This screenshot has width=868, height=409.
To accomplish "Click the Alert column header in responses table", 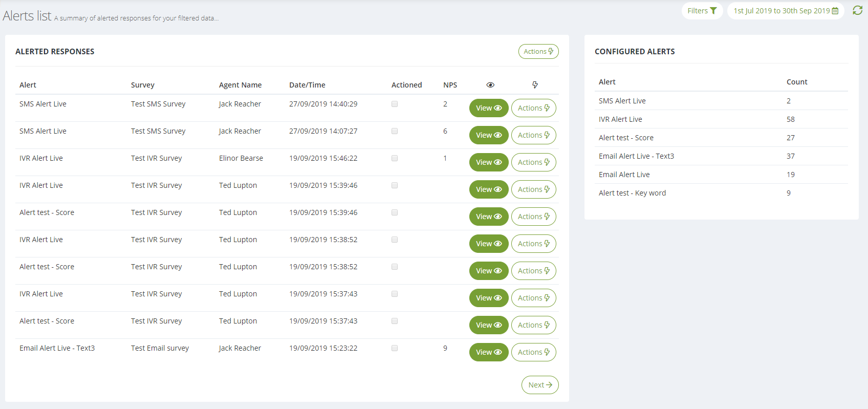I will click(x=28, y=85).
